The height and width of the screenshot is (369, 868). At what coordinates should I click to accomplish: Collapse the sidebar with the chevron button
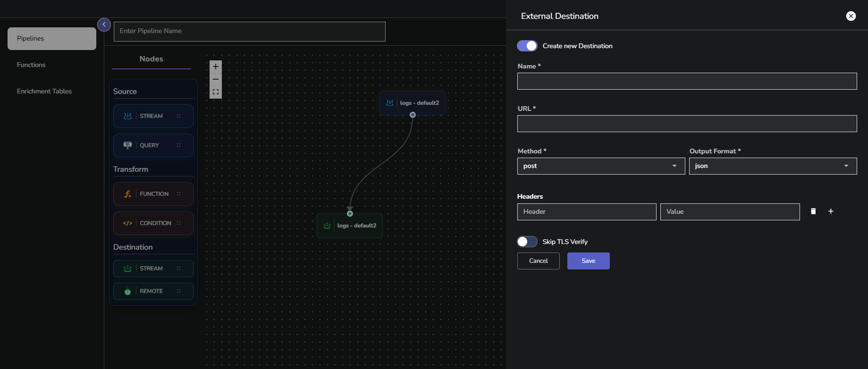(104, 25)
